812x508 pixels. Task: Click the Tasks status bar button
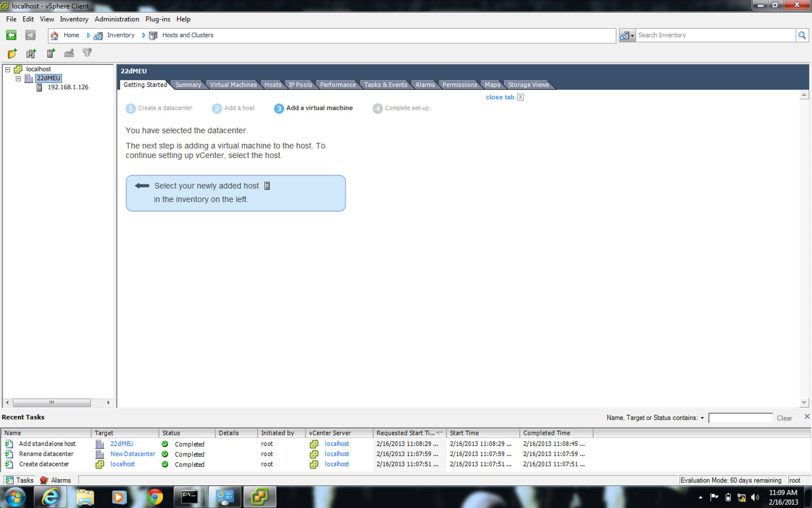(19, 480)
